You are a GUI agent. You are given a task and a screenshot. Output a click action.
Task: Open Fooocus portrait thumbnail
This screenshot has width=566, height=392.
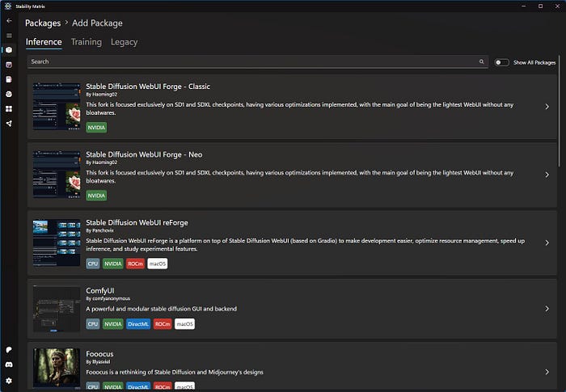coord(57,369)
